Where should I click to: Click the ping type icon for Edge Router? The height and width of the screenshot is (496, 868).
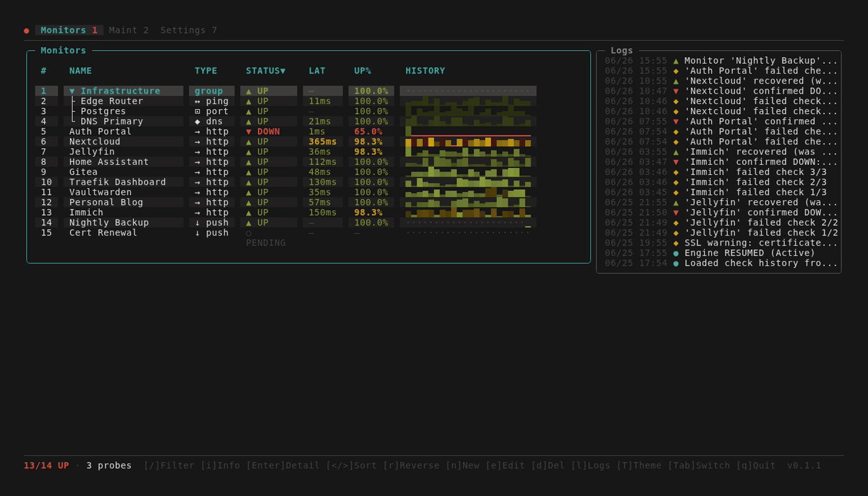point(198,101)
